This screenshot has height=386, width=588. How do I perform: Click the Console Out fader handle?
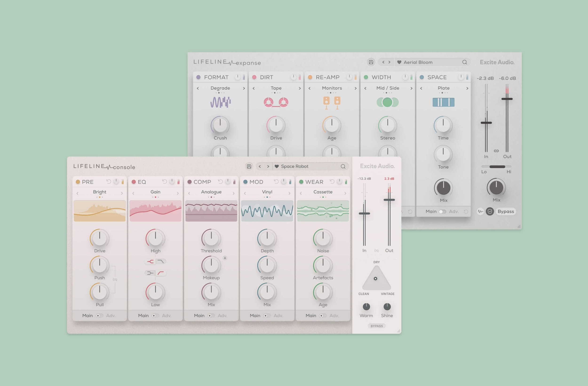389,200
